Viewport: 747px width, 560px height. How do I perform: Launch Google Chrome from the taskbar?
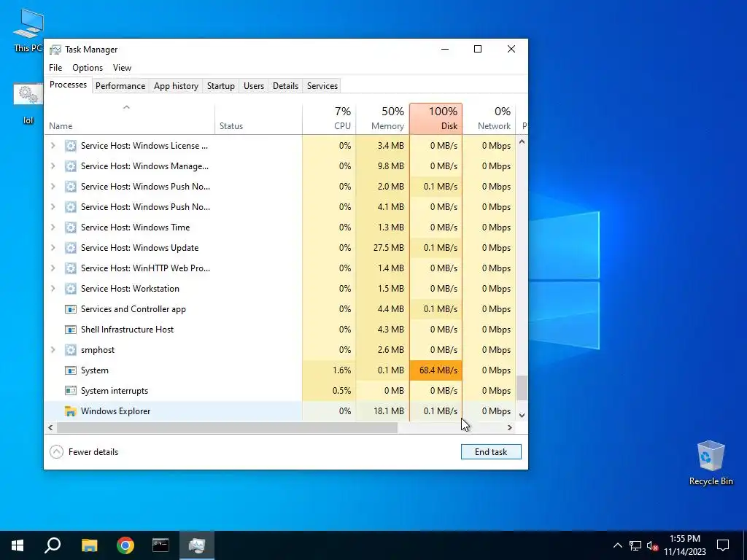[125, 545]
